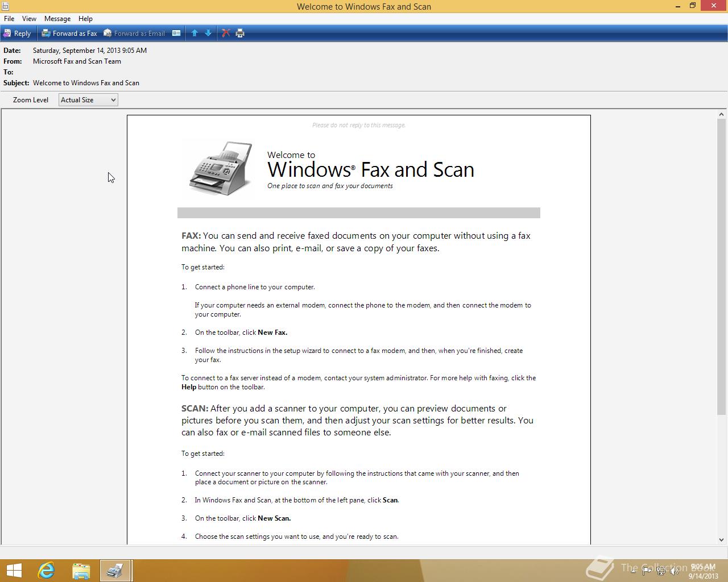Viewport: 728px width, 582px height.
Task: Click the bold 'New Fax.' text
Action: (x=272, y=332)
